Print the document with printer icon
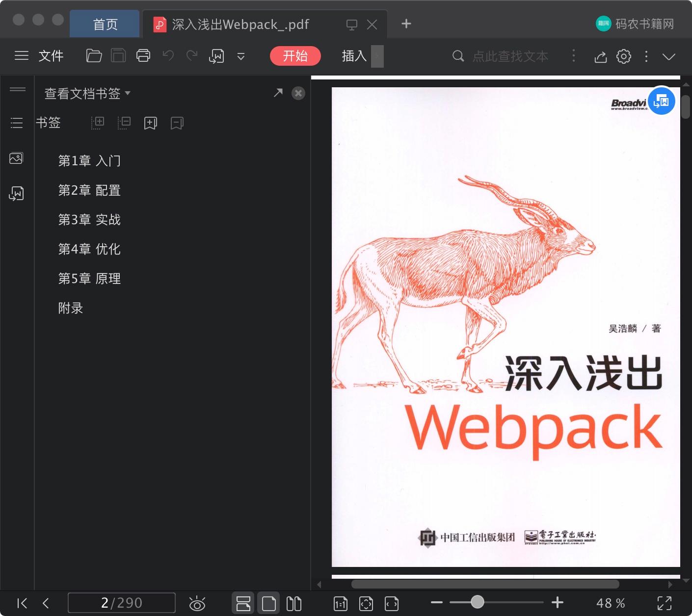692x616 pixels. [x=143, y=56]
